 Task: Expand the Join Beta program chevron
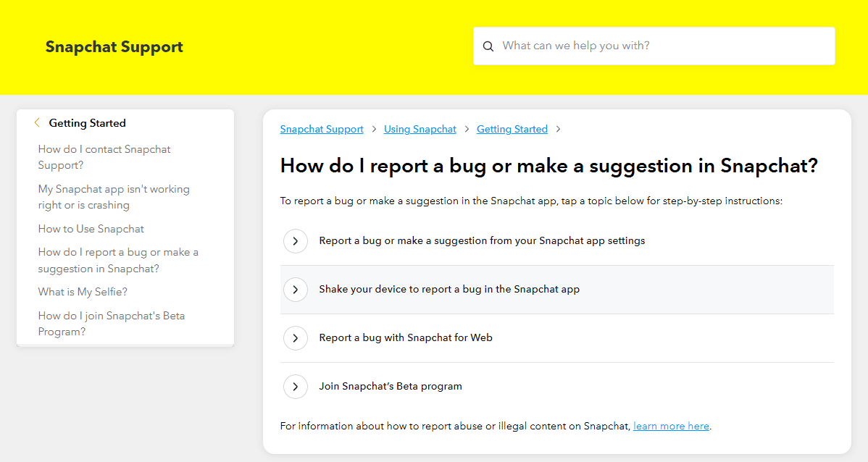295,387
